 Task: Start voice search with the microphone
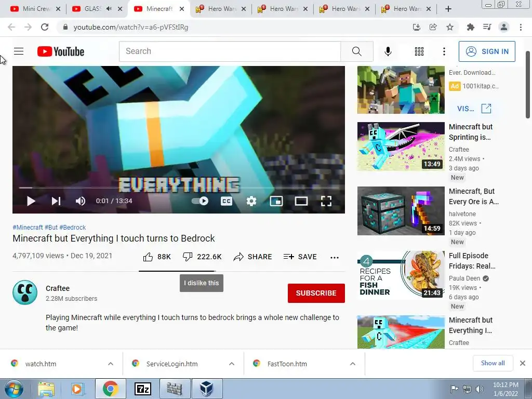click(x=388, y=51)
